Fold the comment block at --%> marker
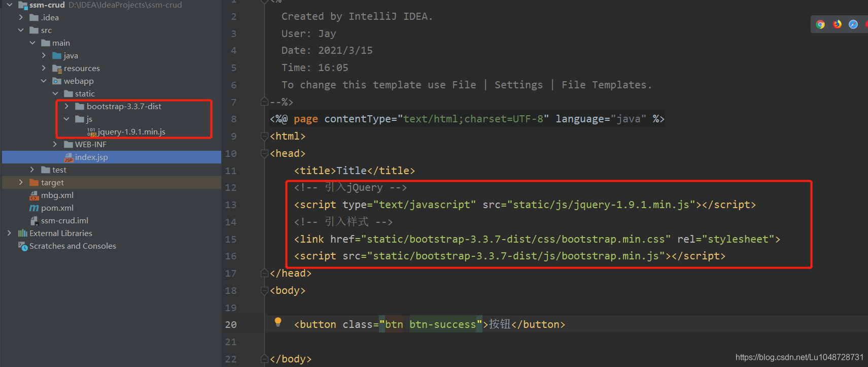The image size is (868, 367). click(x=264, y=102)
